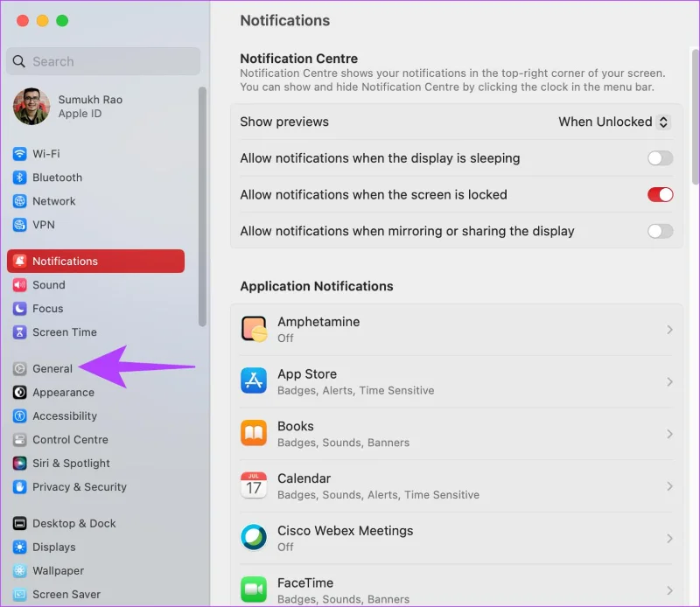Open Privacy & Security settings

coord(96,487)
